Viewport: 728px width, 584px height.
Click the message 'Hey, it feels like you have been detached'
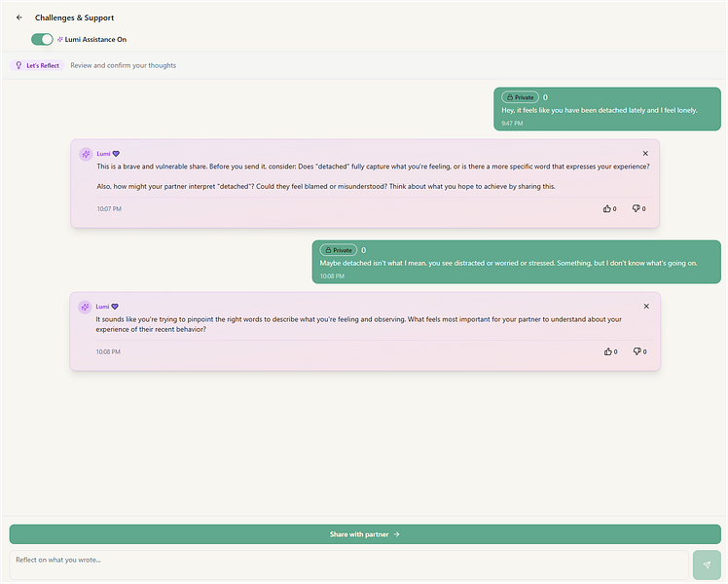coord(599,111)
